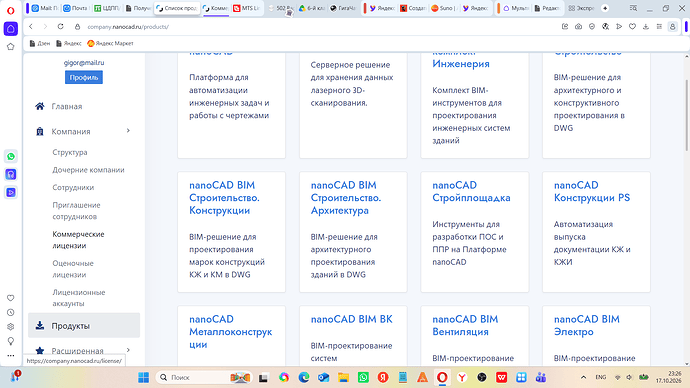Open the History clock icon in sidebar
This screenshot has width=690, height=388.
(11, 312)
